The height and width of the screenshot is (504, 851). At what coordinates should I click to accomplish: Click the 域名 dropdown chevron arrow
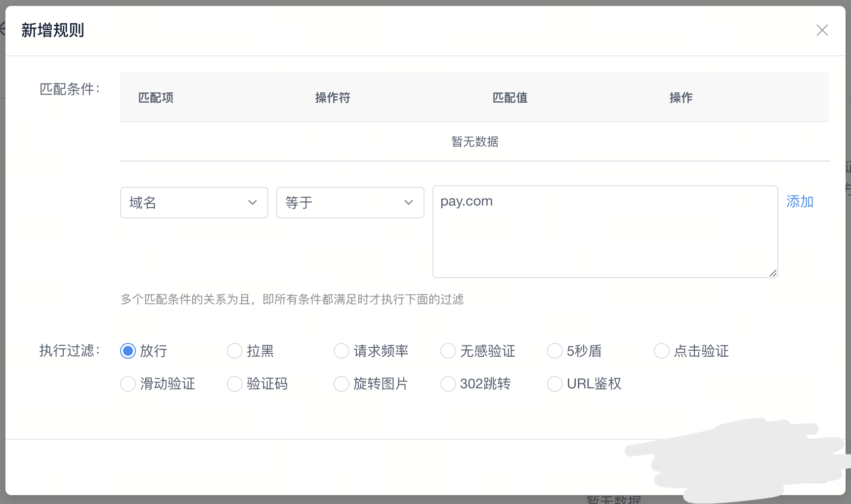click(x=253, y=203)
